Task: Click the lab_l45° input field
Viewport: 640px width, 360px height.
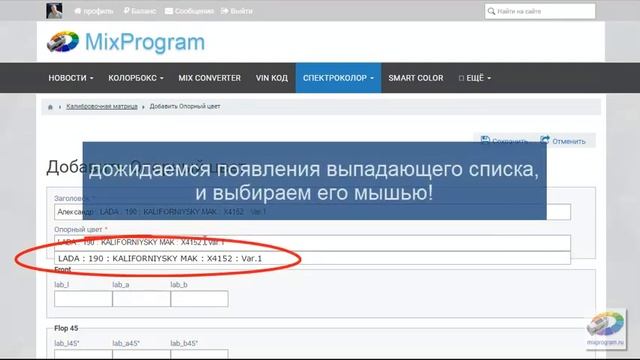Action: (x=83, y=354)
